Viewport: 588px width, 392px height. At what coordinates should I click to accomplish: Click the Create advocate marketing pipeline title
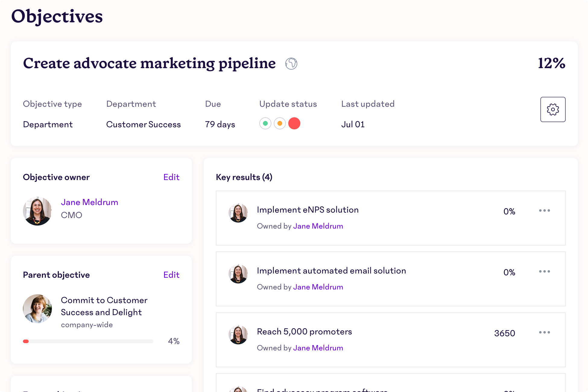(149, 64)
